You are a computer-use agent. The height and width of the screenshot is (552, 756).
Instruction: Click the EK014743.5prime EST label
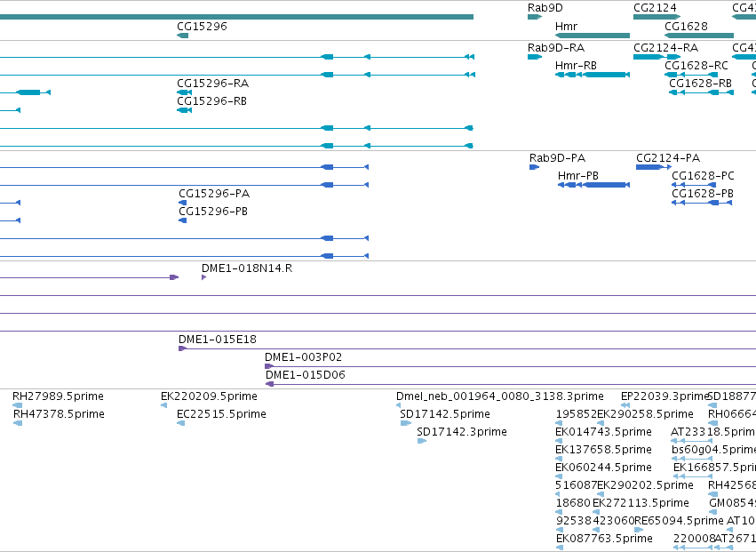pos(603,432)
